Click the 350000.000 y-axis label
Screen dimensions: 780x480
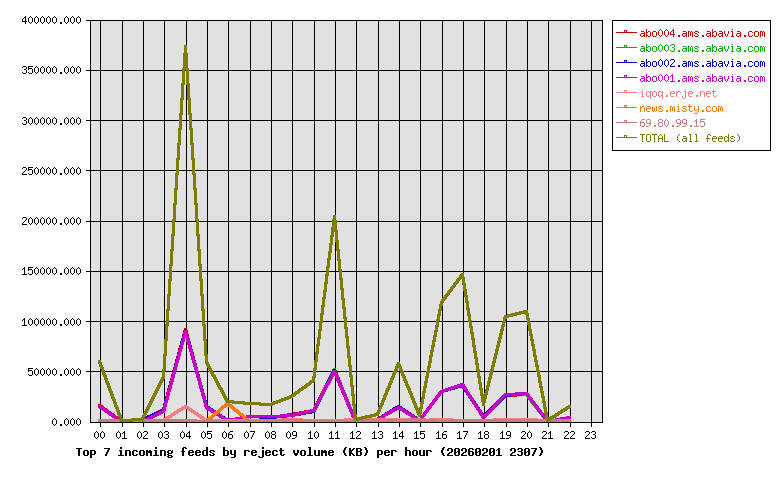pos(51,71)
